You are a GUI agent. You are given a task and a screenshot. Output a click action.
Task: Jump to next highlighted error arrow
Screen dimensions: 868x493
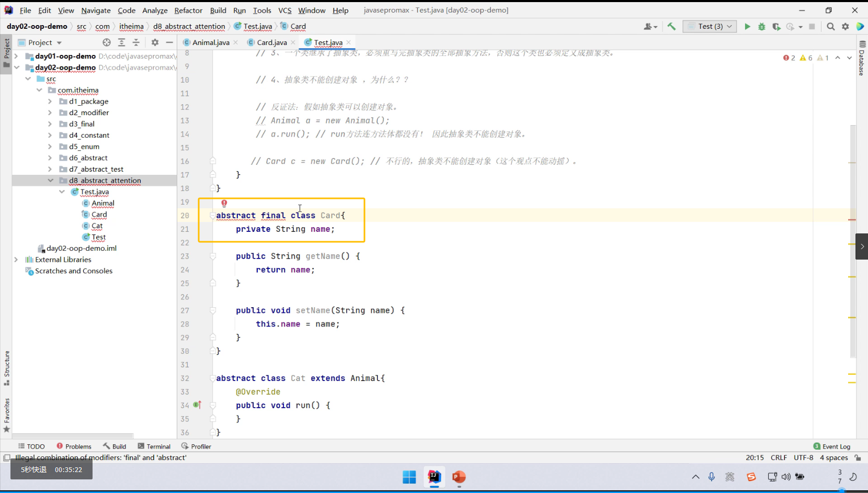tap(849, 58)
